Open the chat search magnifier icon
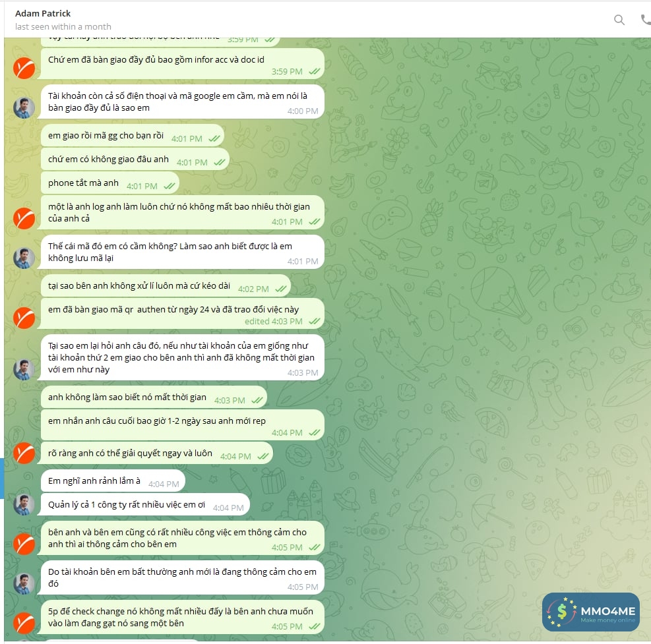Image resolution: width=651 pixels, height=644 pixels. tap(619, 20)
